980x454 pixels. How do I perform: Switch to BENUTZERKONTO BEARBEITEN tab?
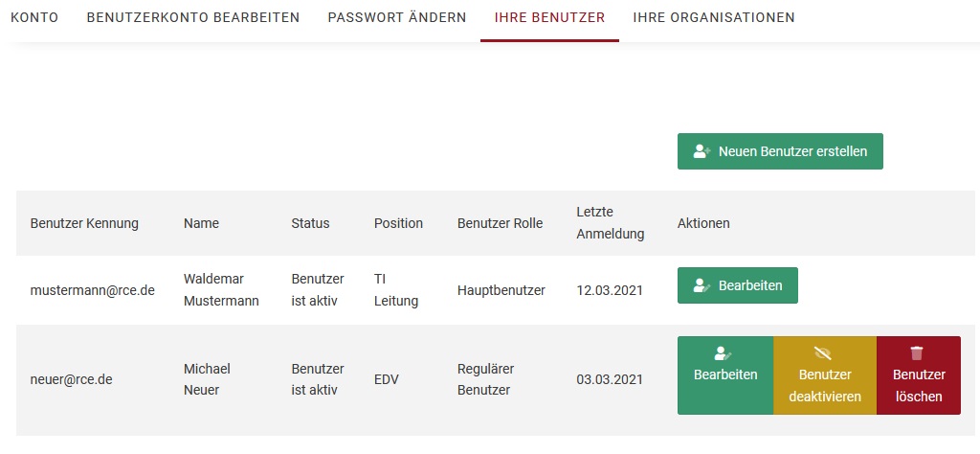tap(192, 18)
